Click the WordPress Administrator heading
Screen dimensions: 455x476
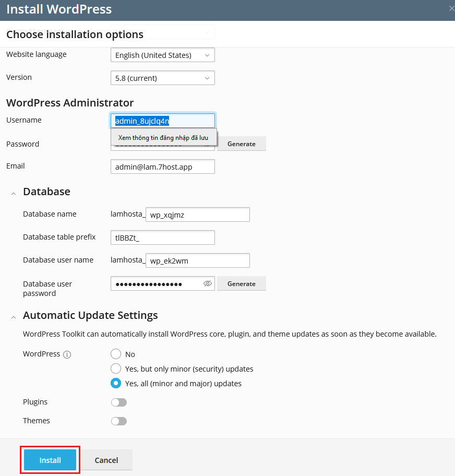(x=70, y=103)
